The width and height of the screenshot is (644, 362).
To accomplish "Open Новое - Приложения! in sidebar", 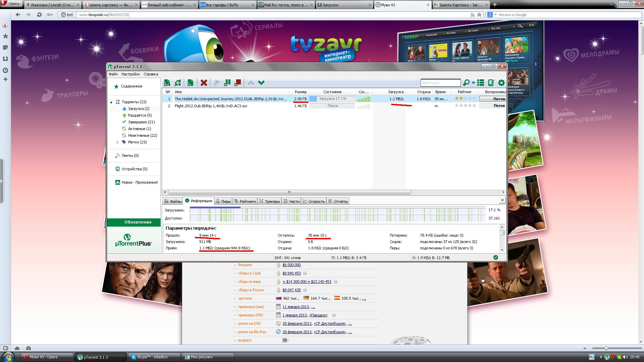I will tap(140, 182).
